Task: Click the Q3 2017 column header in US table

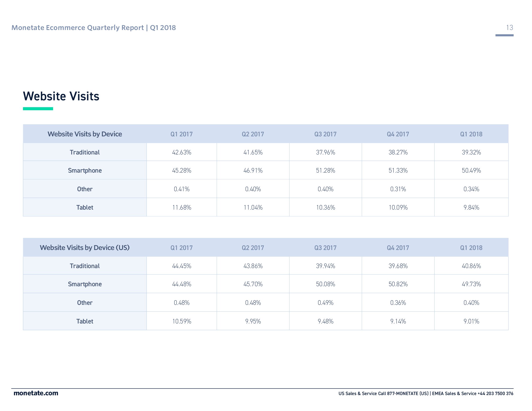Action: pyautogui.click(x=325, y=248)
